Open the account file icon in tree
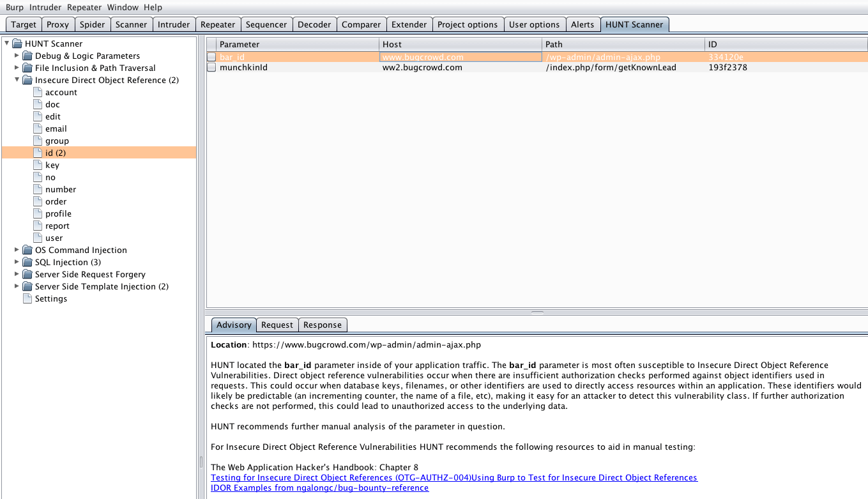The width and height of the screenshot is (868, 499). (x=38, y=92)
